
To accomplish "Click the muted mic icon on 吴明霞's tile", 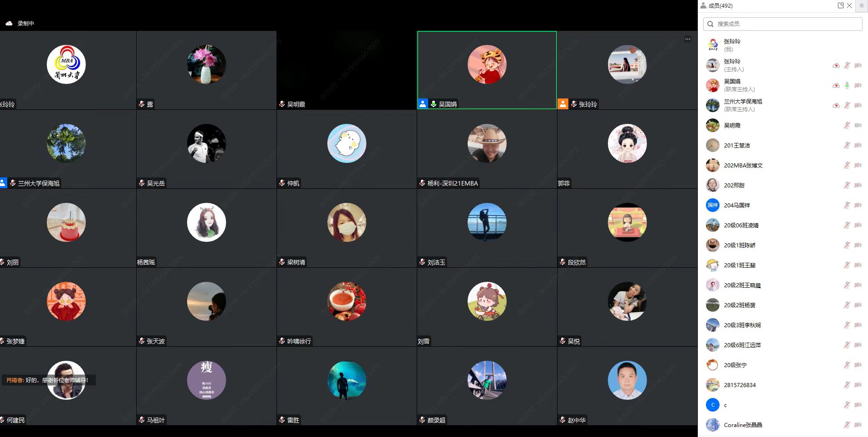I will (x=282, y=104).
